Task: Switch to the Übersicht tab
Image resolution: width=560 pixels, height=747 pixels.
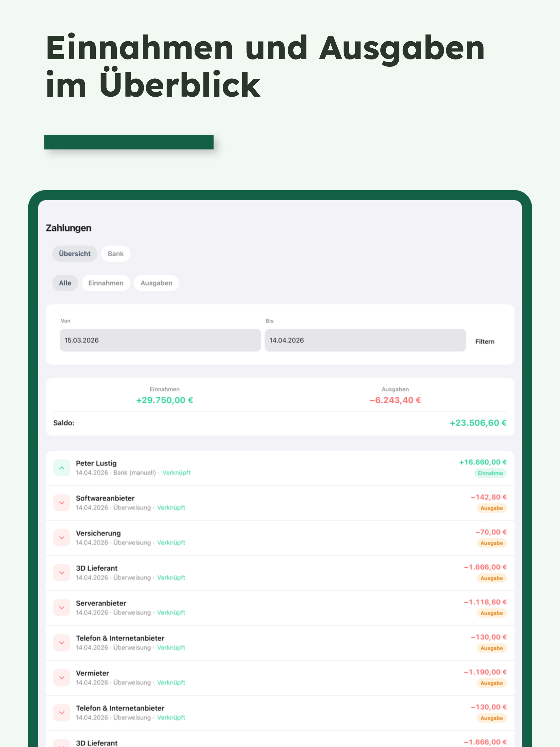Action: point(75,254)
